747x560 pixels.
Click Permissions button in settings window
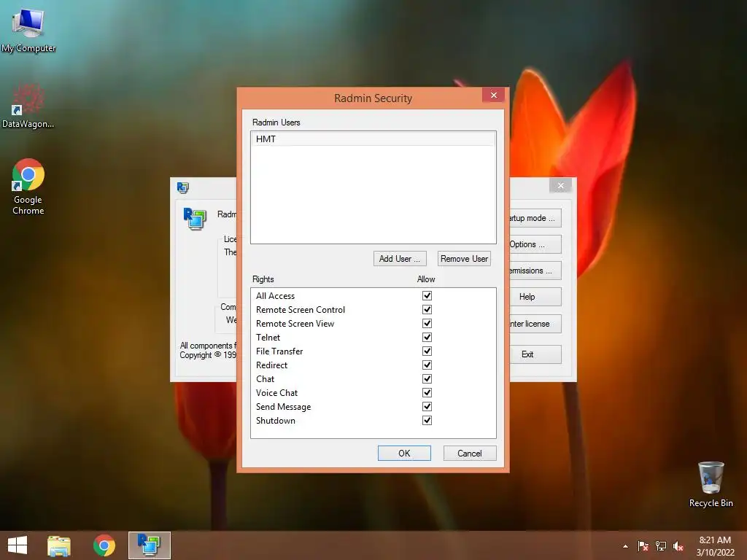click(535, 271)
